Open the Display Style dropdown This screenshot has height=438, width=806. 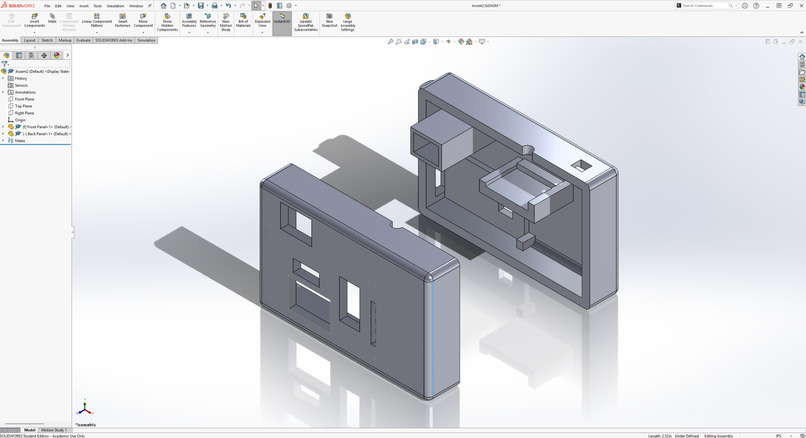pos(442,42)
